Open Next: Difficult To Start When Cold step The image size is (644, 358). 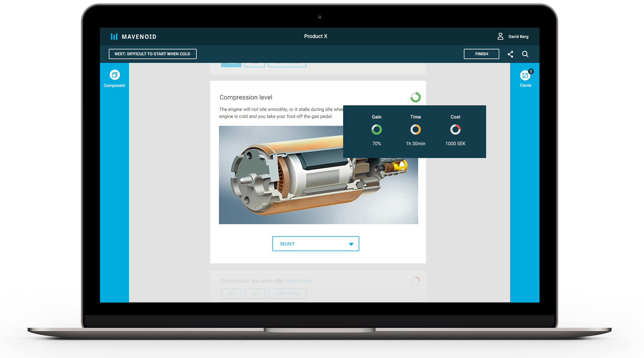click(x=153, y=54)
